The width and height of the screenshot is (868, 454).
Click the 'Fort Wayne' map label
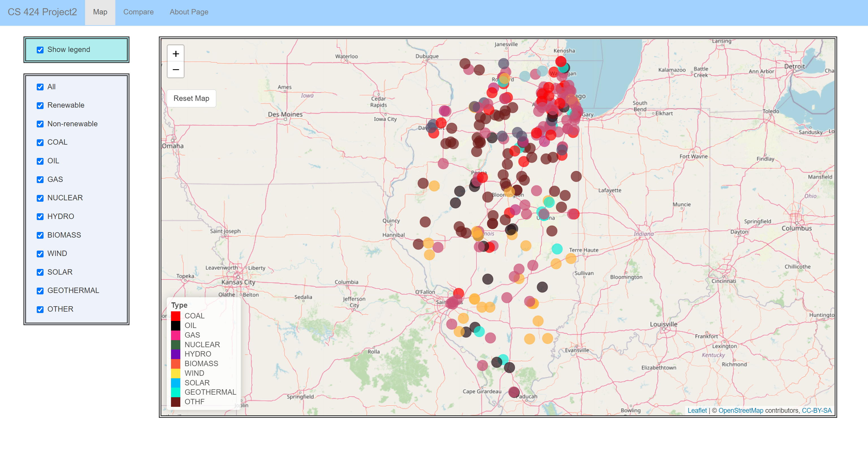[693, 156]
